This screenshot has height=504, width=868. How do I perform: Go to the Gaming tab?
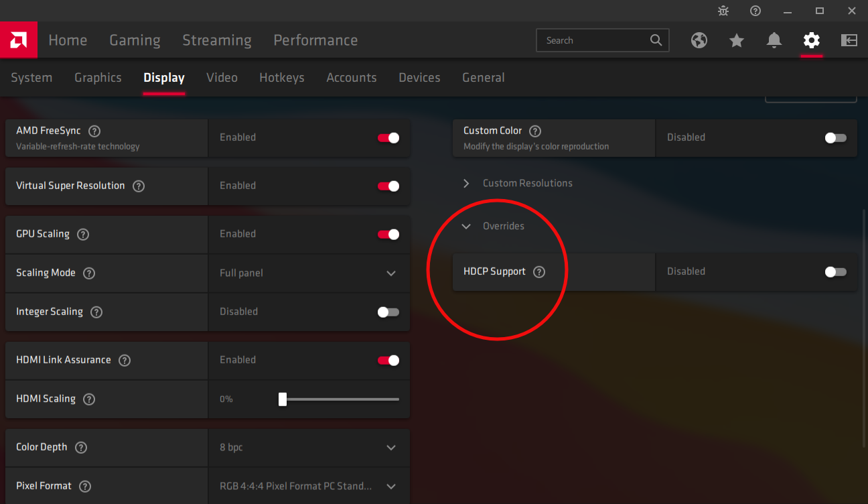(x=135, y=40)
